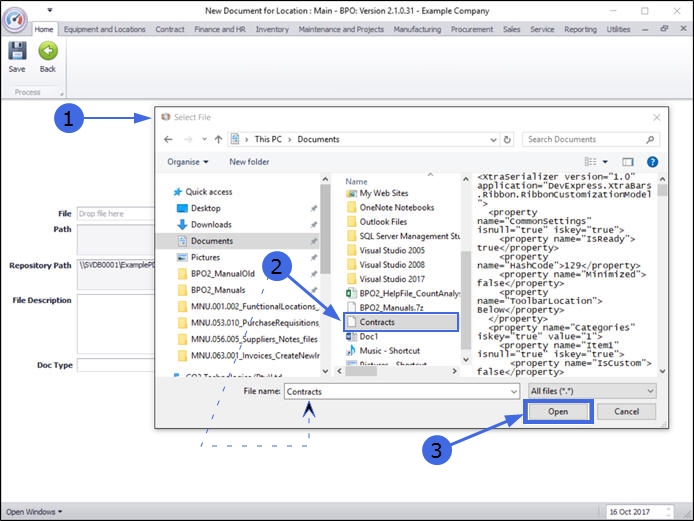Image resolution: width=694 pixels, height=521 pixels.
Task: Refresh the Documents folder listing
Action: [508, 139]
